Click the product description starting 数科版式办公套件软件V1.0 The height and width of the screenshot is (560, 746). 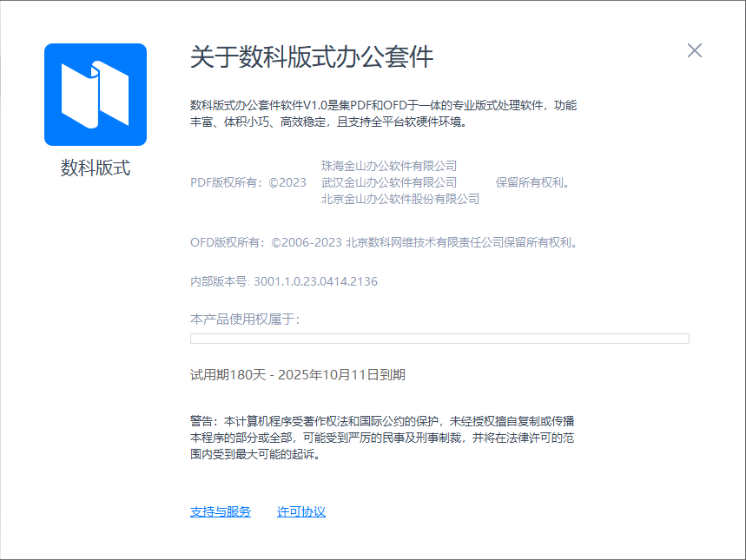384,114
